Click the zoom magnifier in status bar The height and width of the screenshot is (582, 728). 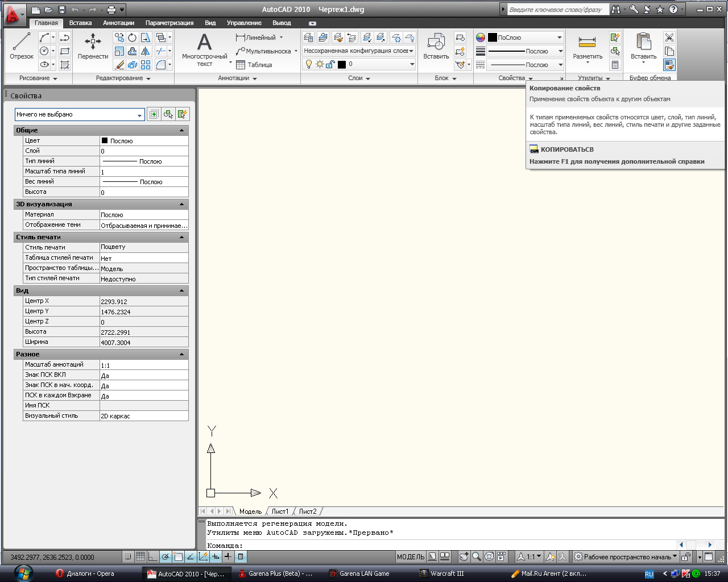tap(477, 557)
